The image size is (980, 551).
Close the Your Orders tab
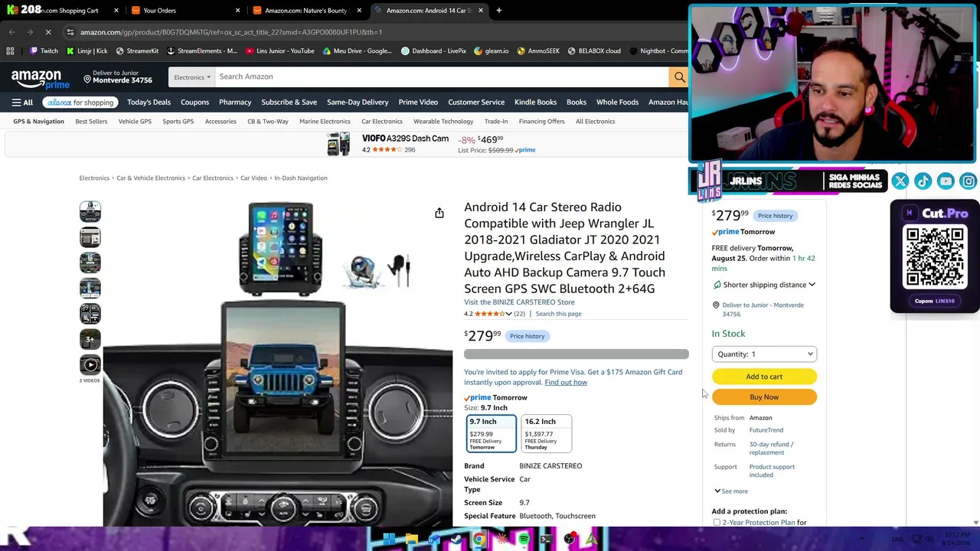[237, 11]
